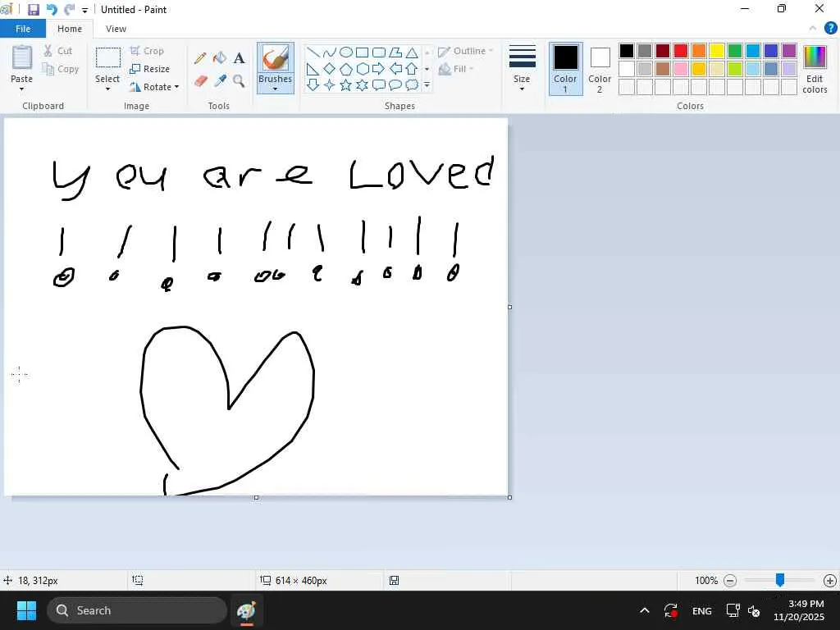Choose the Down arrow shape
This screenshot has height=630, width=840.
[313, 84]
